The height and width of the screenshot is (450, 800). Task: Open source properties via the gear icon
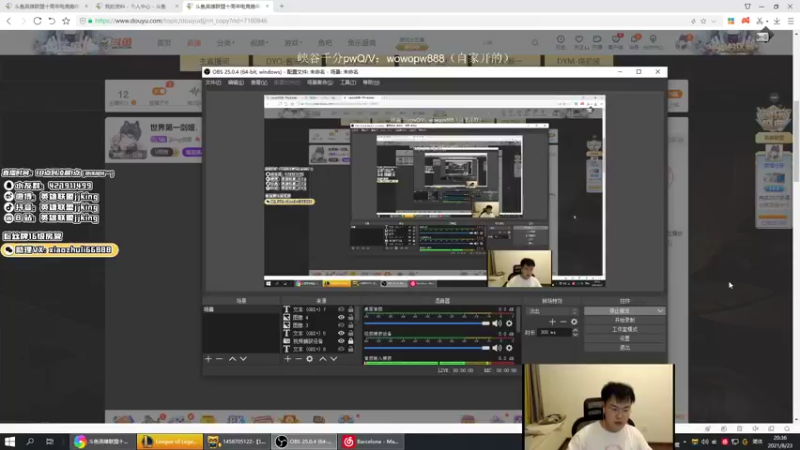(310, 359)
